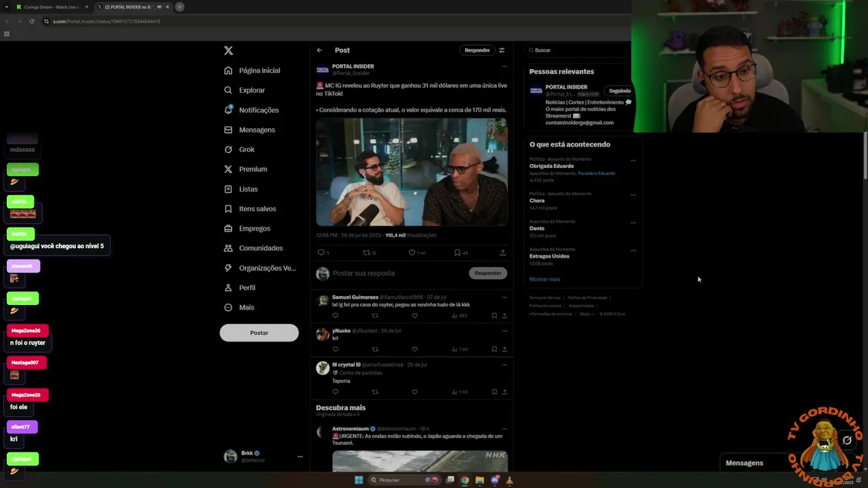This screenshot has height=488, width=868.
Task: Click the Responder button at post header
Action: (477, 50)
